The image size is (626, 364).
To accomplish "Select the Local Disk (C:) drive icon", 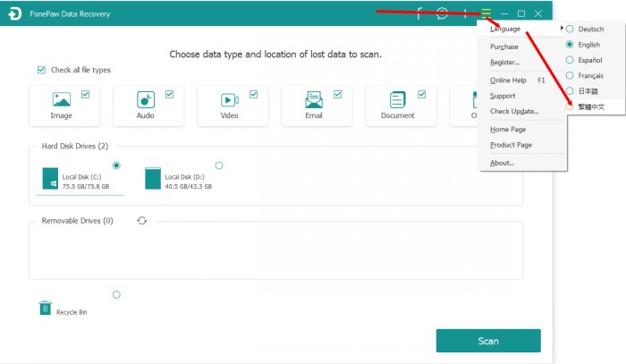I will tap(50, 178).
